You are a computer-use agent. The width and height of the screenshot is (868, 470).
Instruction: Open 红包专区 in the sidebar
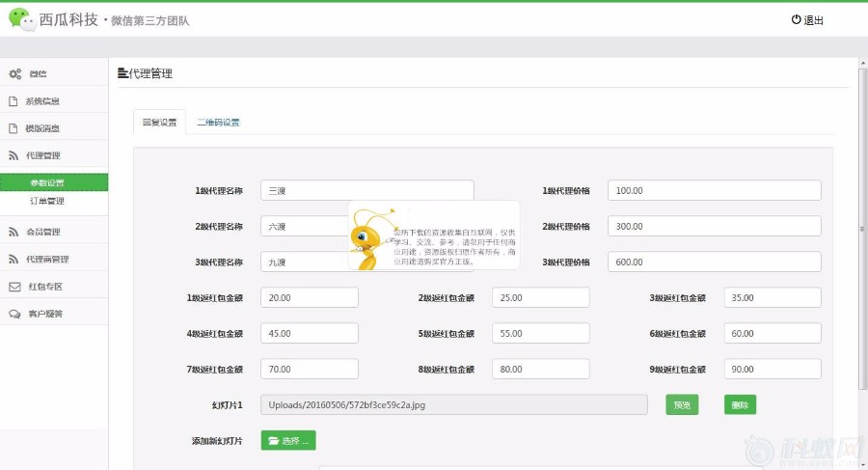tap(54, 287)
